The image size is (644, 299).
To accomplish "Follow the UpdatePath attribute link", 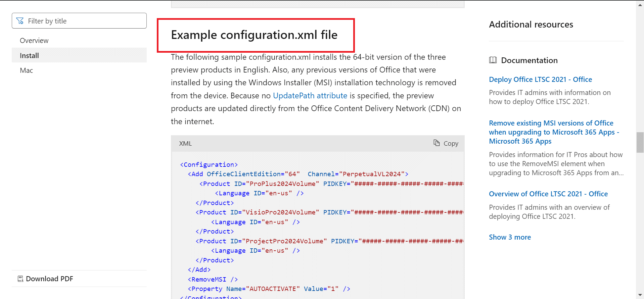I will [x=310, y=96].
